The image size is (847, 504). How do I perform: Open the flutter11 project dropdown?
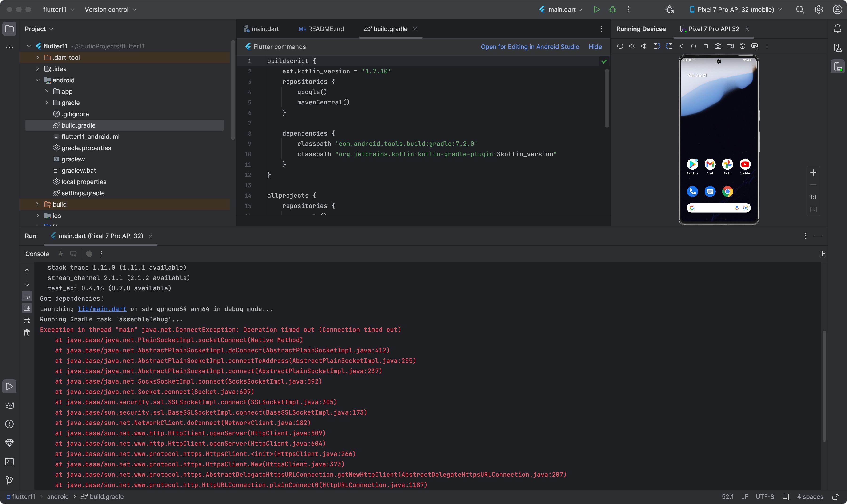pyautogui.click(x=58, y=9)
